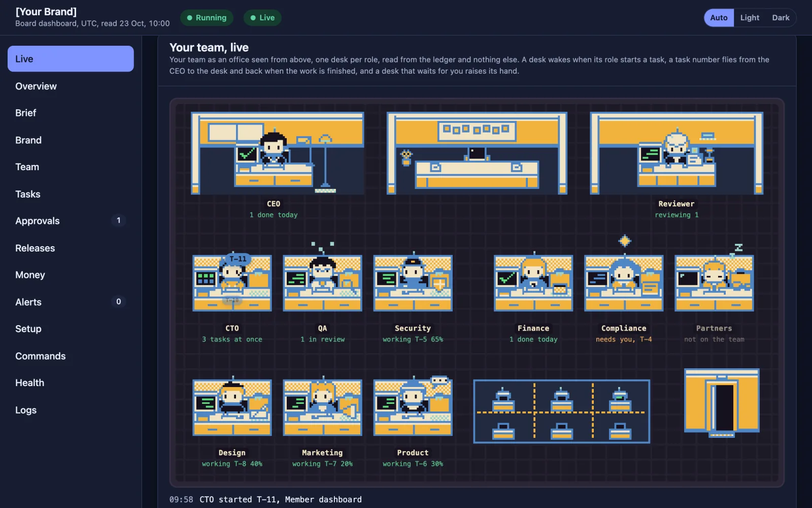Click the Product desk sprite
Screen dimensions: 812x508
pyautogui.click(x=413, y=407)
